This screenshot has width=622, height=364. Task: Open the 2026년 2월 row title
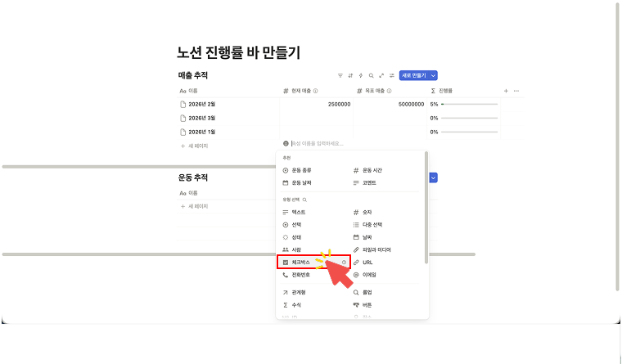202,104
